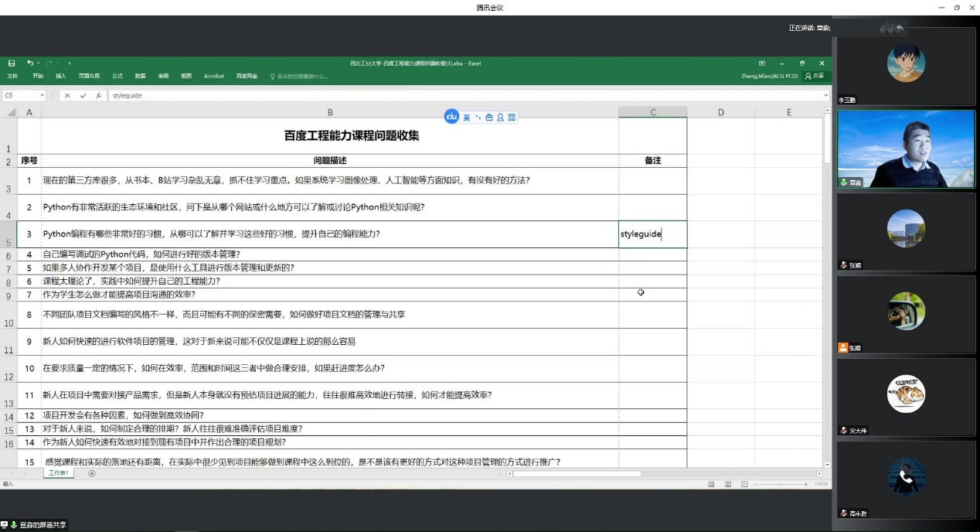The width and height of the screenshot is (980, 532).
Task: Click the add new sheet plus icon
Action: coord(92,473)
